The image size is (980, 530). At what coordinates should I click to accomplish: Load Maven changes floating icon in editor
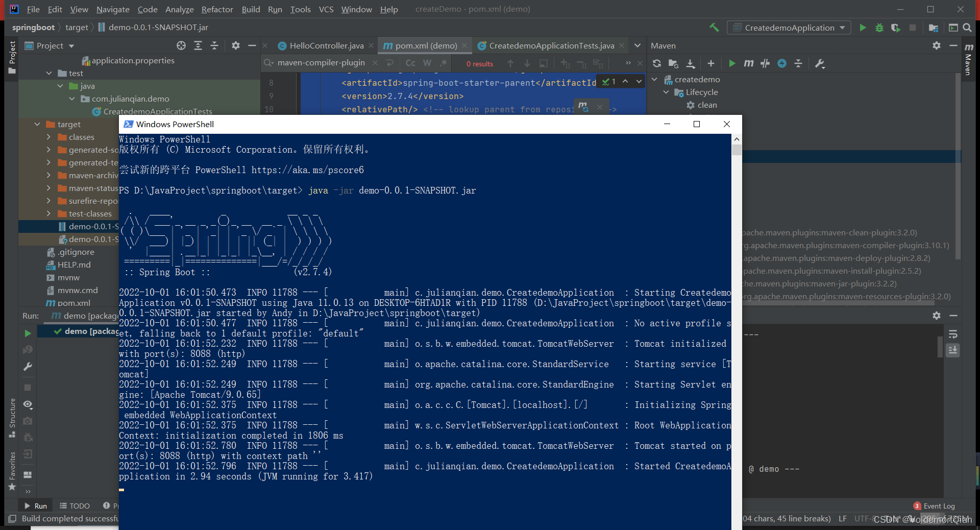click(x=583, y=107)
